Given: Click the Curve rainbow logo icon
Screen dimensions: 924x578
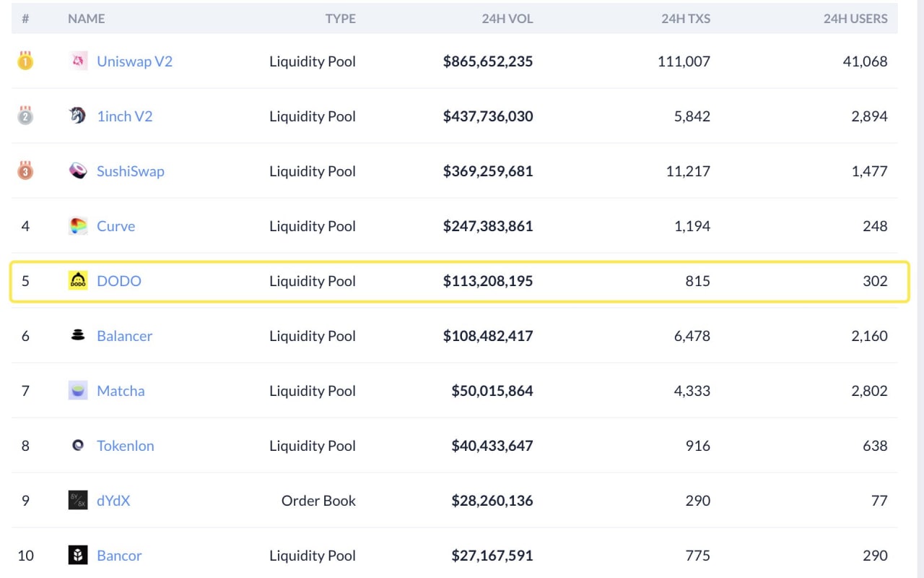Looking at the screenshot, I should click(78, 225).
